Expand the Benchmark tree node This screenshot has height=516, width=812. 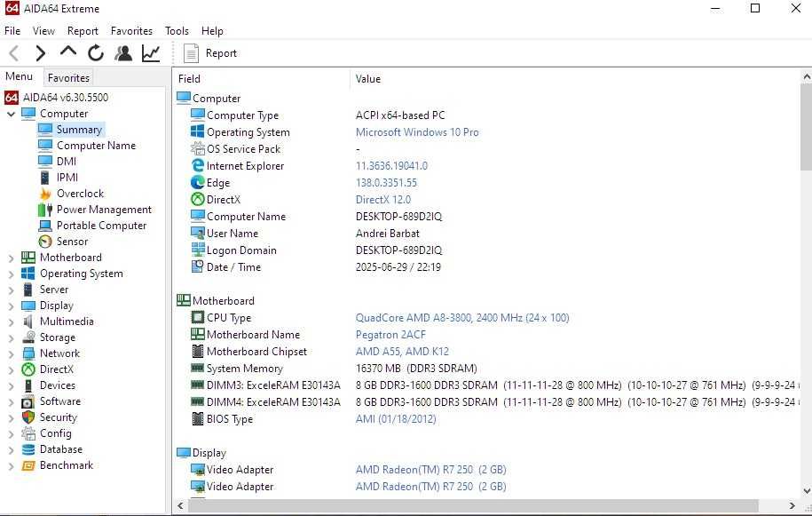click(11, 466)
